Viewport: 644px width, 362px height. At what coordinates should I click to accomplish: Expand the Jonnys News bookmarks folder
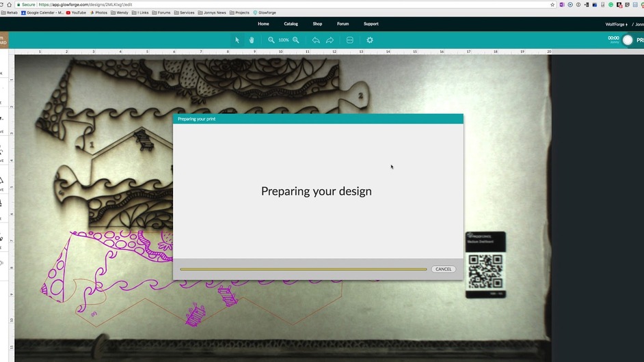click(x=212, y=13)
